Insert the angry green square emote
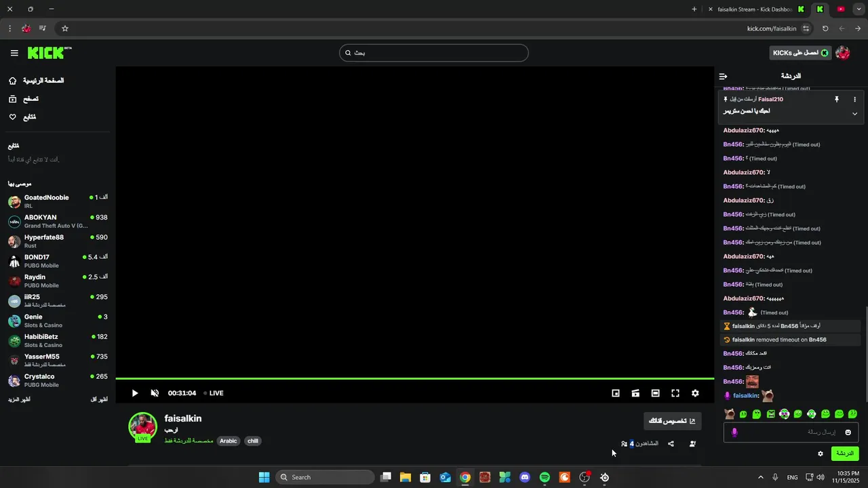This screenshot has height=488, width=868. [x=770, y=414]
